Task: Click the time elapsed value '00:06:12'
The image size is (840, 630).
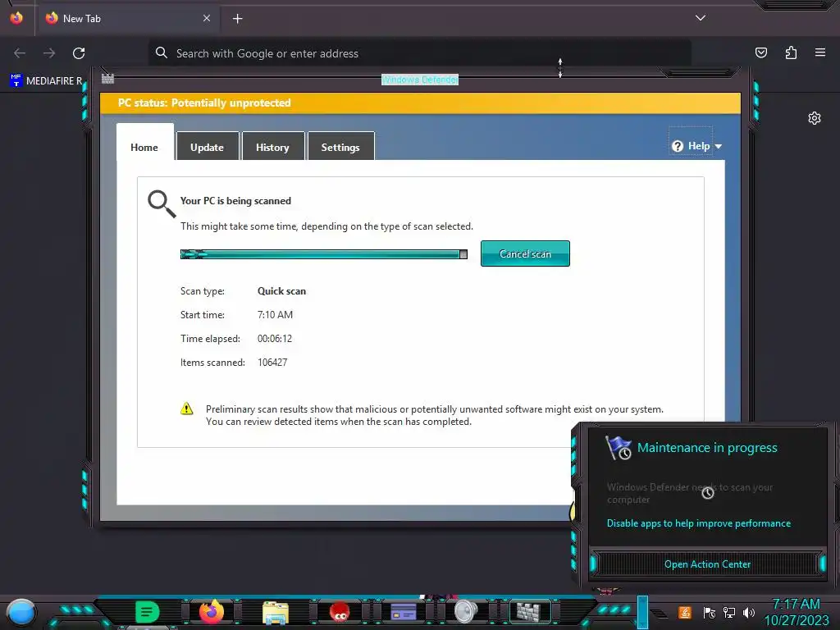Action: click(274, 339)
